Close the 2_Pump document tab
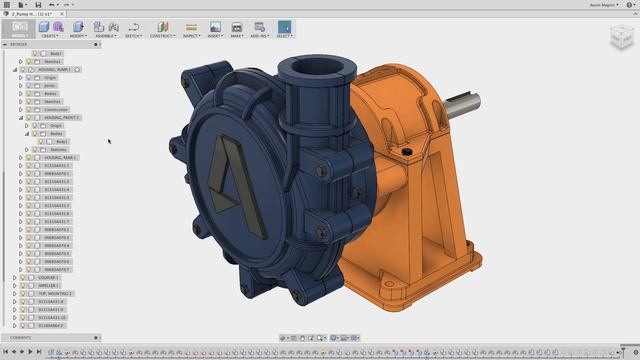Viewport: 640px width, 360px height. point(62,14)
